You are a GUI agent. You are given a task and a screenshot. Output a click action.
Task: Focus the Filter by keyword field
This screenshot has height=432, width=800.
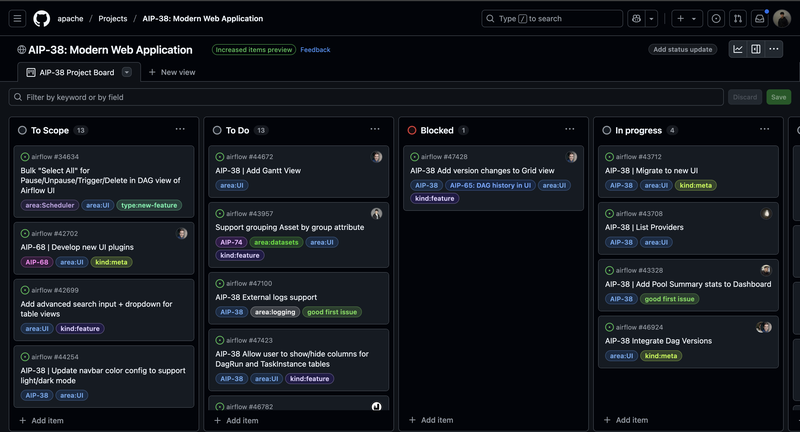pyautogui.click(x=366, y=97)
